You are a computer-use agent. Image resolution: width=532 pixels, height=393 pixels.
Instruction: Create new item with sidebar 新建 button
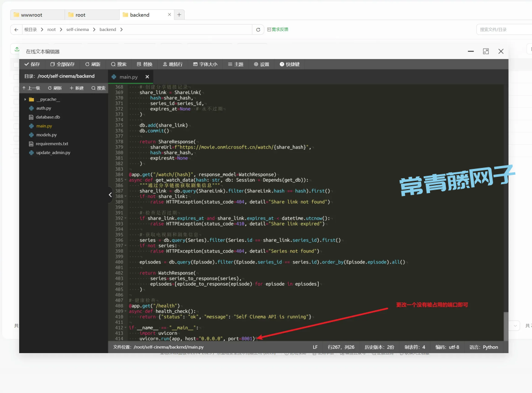[76, 88]
